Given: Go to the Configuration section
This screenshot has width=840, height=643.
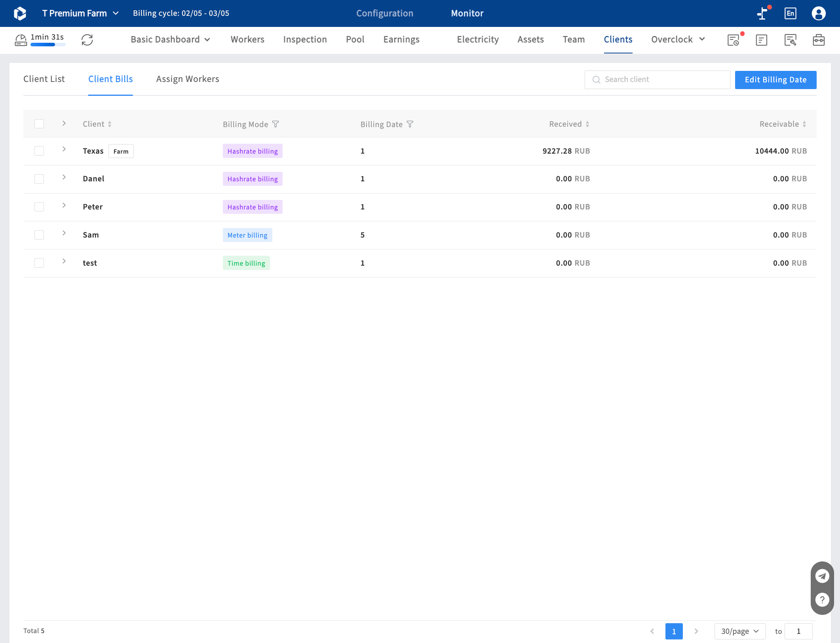Looking at the screenshot, I should (x=385, y=13).
